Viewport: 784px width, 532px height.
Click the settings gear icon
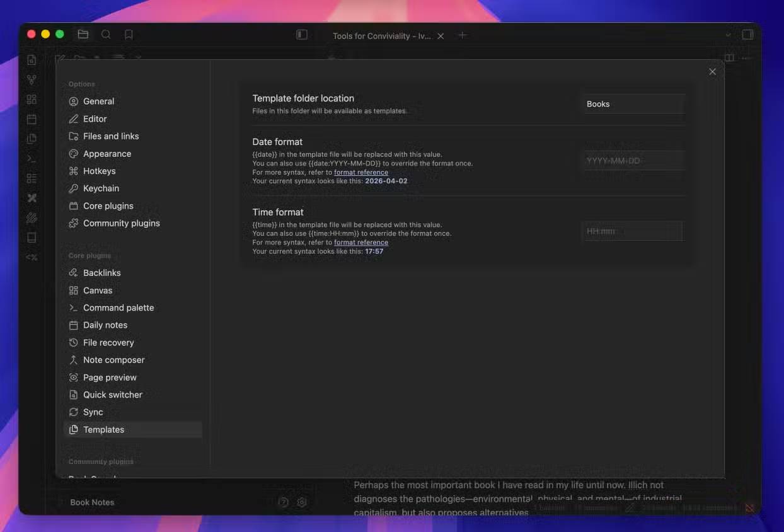click(x=302, y=502)
